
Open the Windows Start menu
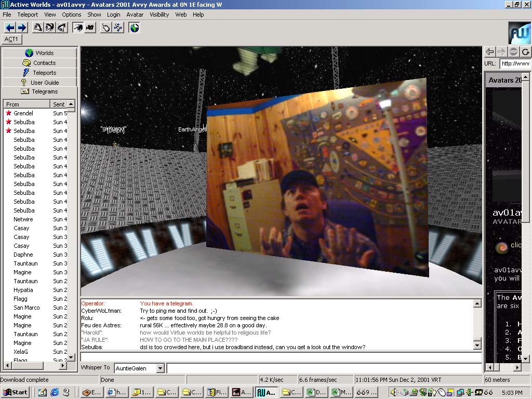(15, 392)
